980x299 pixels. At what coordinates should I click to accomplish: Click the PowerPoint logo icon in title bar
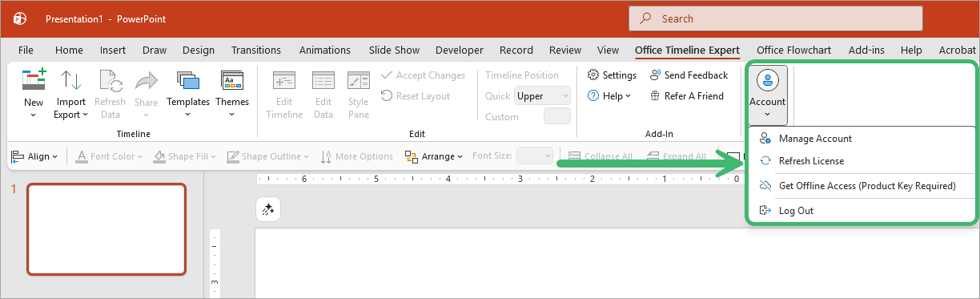(x=19, y=18)
